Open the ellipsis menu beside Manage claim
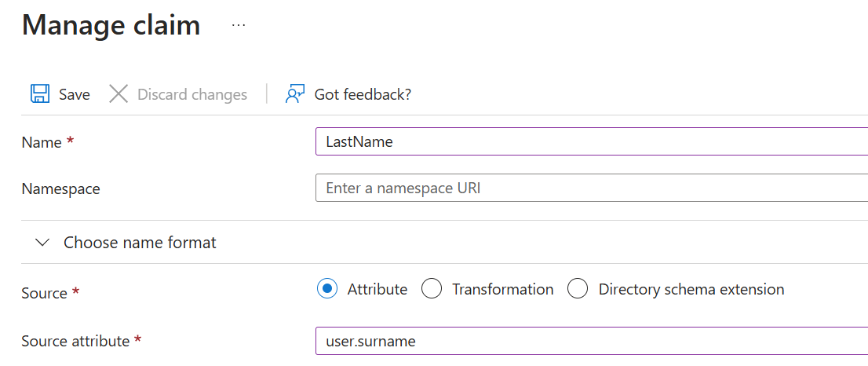Screen dimensions: 868x366 239,25
